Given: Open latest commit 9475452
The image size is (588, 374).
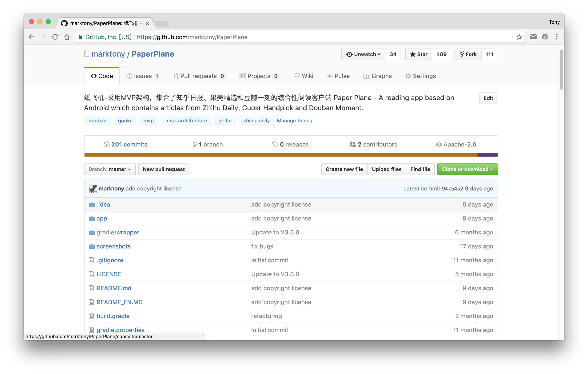Looking at the screenshot, I should coord(452,188).
